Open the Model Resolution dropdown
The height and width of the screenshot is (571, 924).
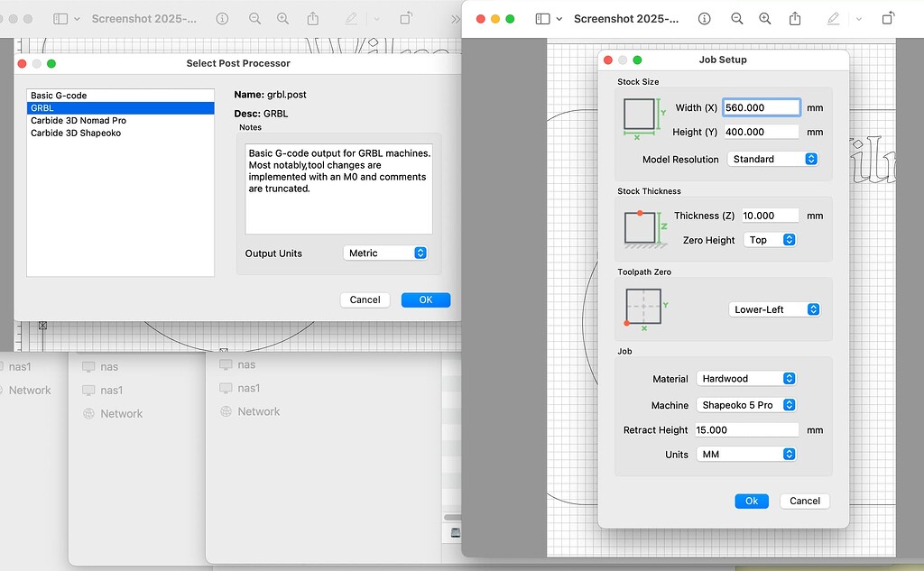point(772,159)
